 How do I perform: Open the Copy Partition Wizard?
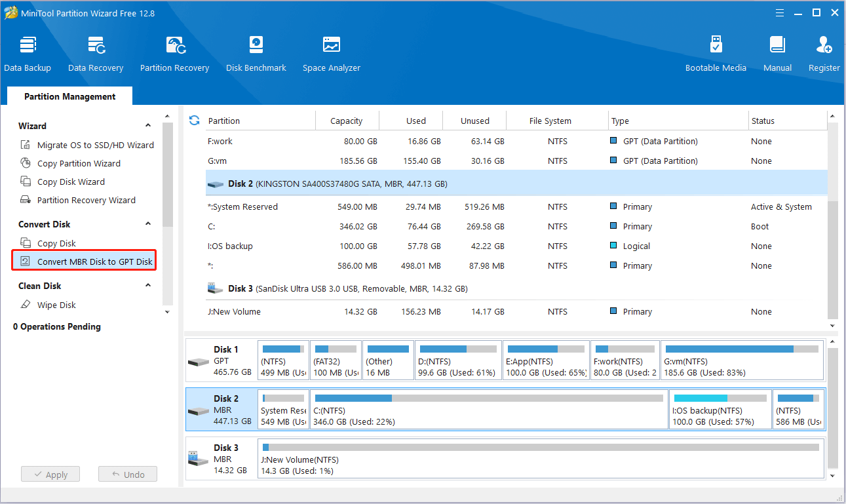(79, 163)
